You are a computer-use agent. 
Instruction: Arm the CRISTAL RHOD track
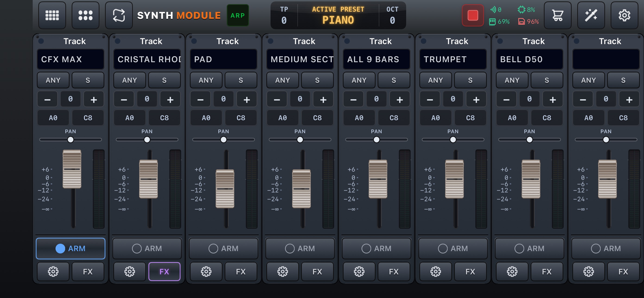coord(147,249)
